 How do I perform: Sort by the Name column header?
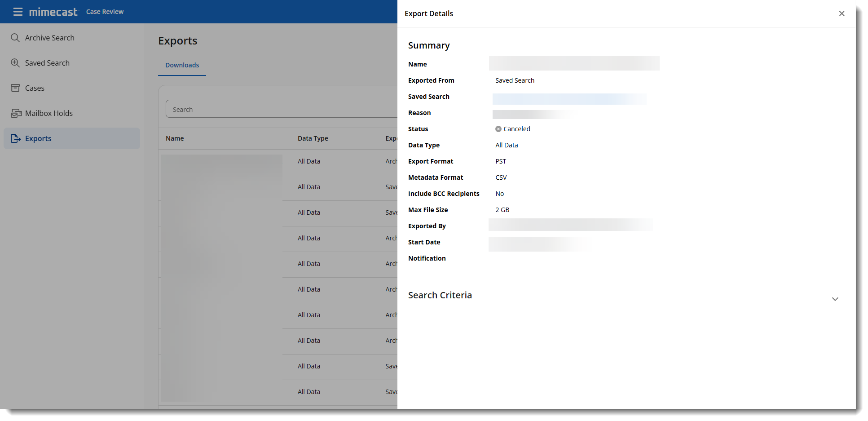tap(175, 138)
